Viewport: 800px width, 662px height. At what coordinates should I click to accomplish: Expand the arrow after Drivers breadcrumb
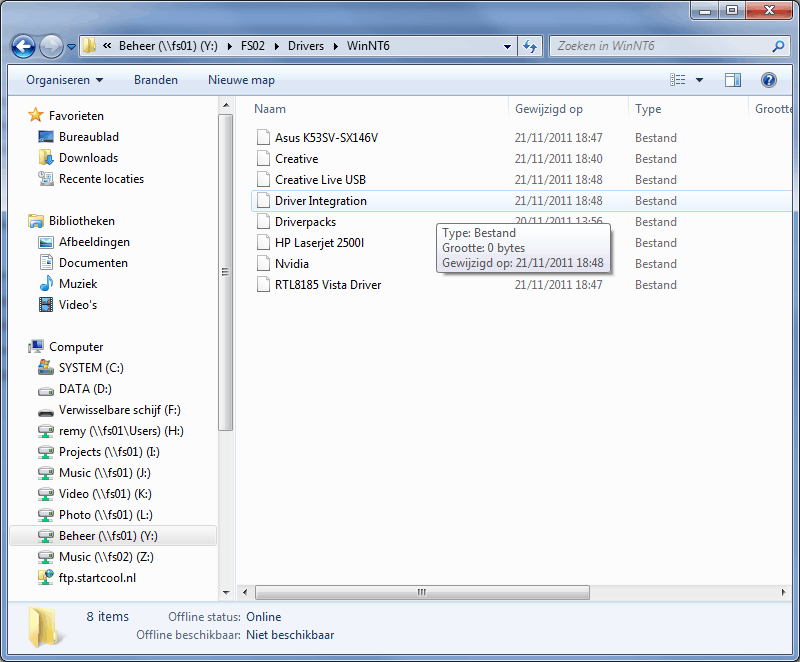pos(336,46)
